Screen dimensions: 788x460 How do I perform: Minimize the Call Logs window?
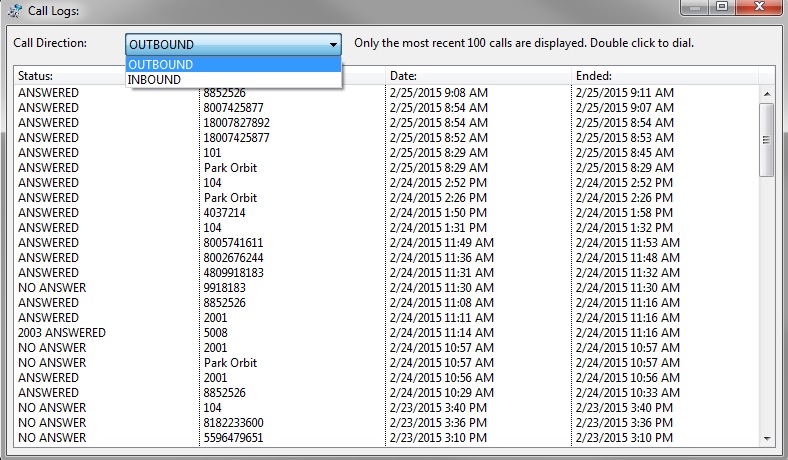click(694, 7)
